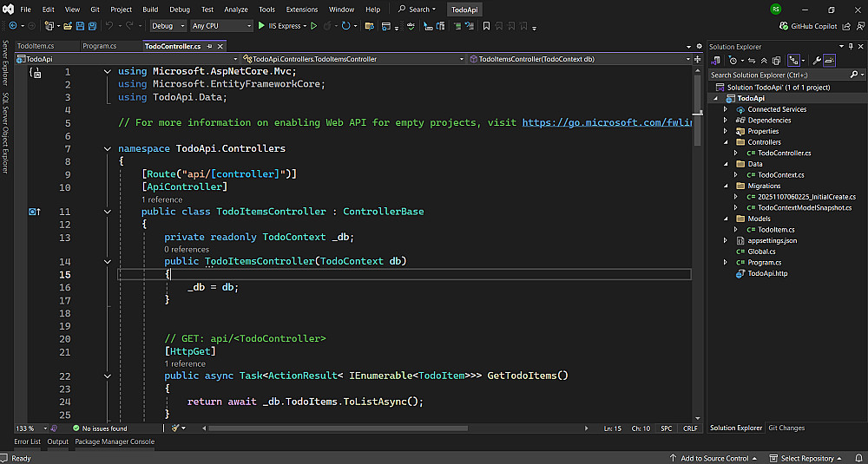Collapse the TodoItemsController class code fold

point(107,212)
